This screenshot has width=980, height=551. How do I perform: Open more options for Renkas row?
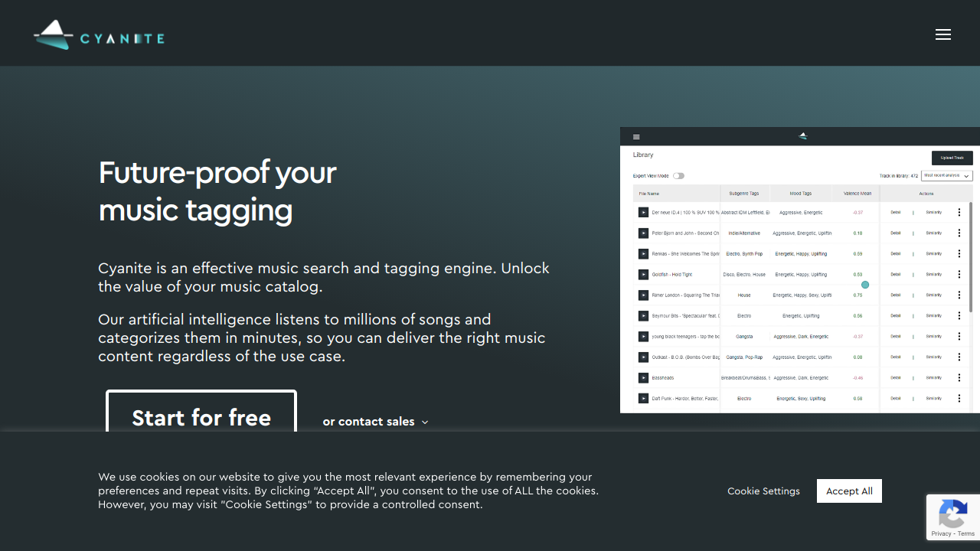959,253
